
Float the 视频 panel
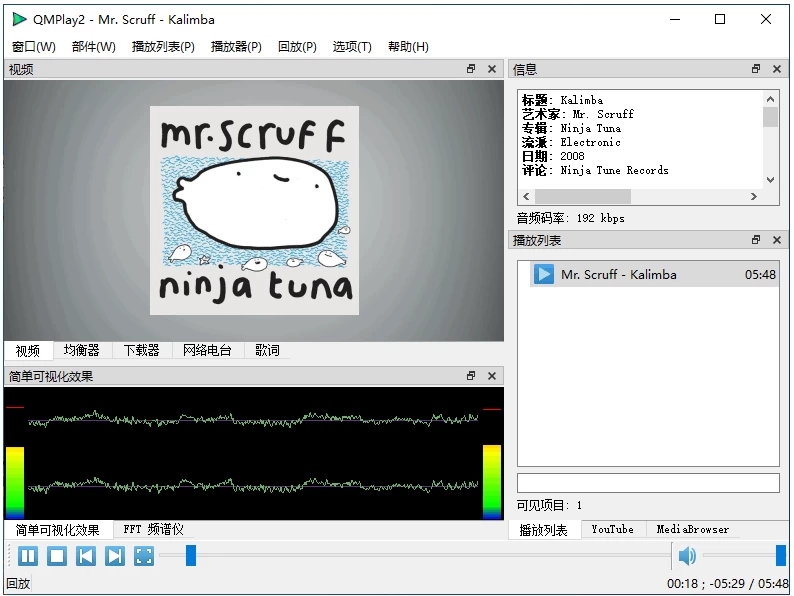tap(471, 69)
